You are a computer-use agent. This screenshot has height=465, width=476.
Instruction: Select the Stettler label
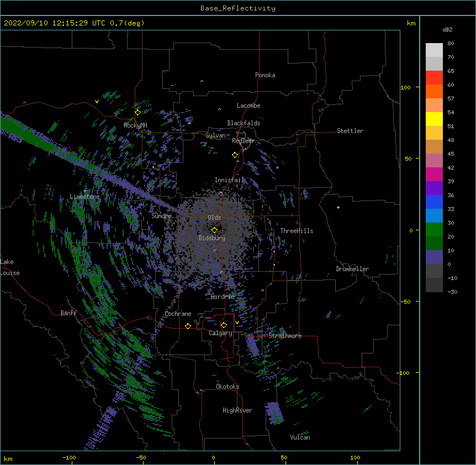pos(350,131)
